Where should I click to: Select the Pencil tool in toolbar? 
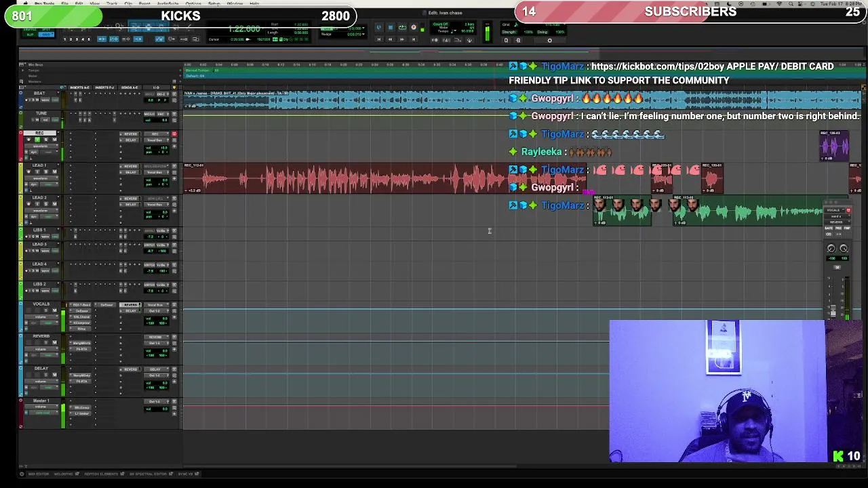click(x=188, y=26)
